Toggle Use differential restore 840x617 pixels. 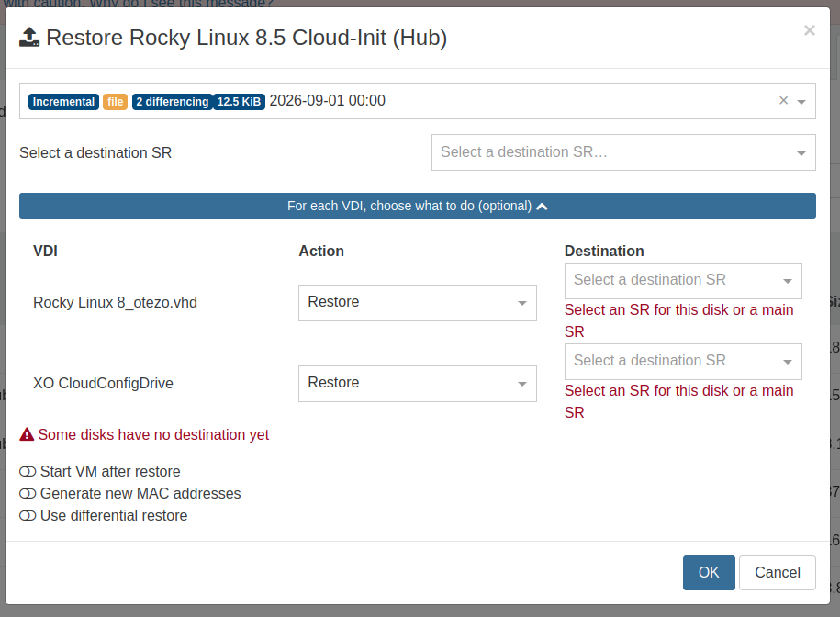coord(28,515)
